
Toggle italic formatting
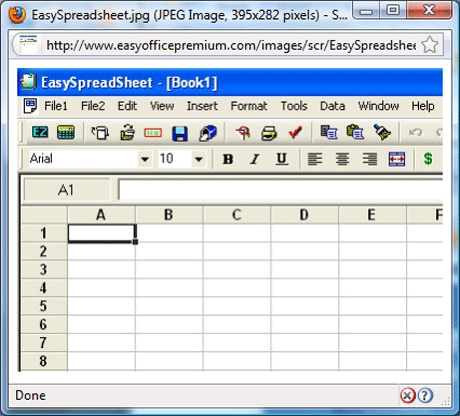pyautogui.click(x=255, y=159)
